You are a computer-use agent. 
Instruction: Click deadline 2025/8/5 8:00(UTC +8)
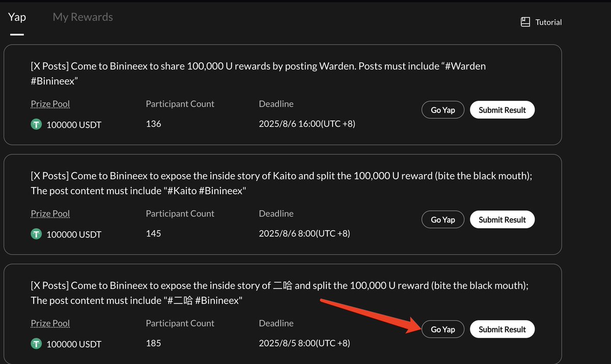click(304, 343)
